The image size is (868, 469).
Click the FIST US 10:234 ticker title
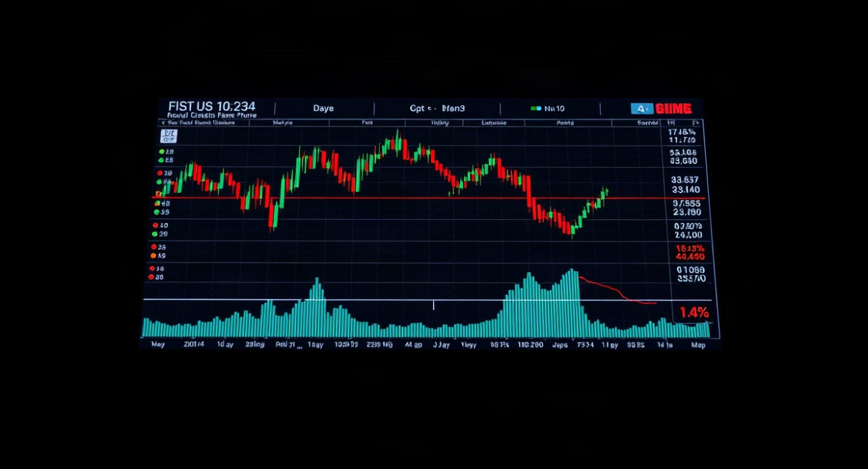(x=212, y=107)
